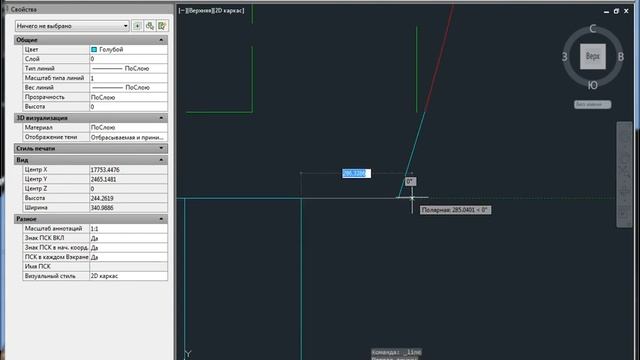Collapse the 'Вид' section
The image size is (640, 360).
(161, 160)
